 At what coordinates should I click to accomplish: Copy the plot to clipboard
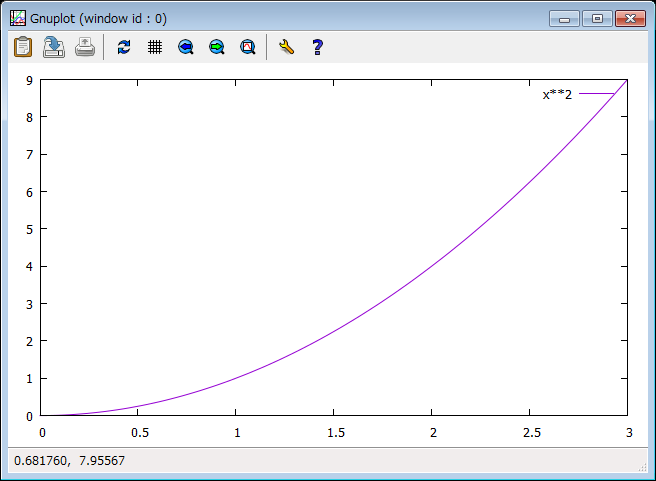coord(23,47)
